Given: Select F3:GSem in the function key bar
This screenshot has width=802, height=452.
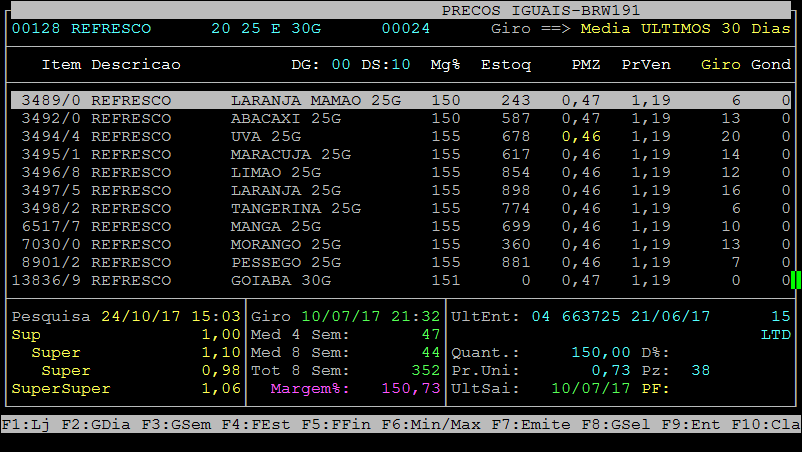Looking at the screenshot, I should click(176, 425).
